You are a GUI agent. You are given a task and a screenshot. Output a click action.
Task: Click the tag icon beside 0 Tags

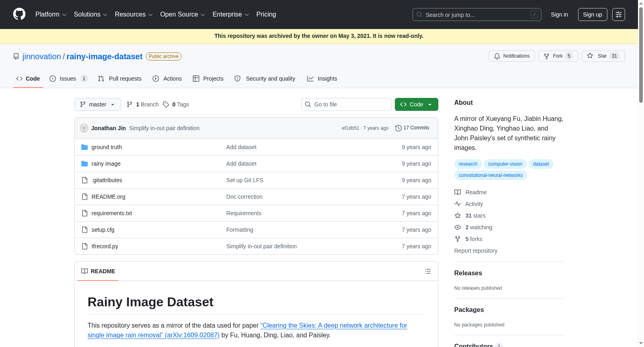click(166, 104)
